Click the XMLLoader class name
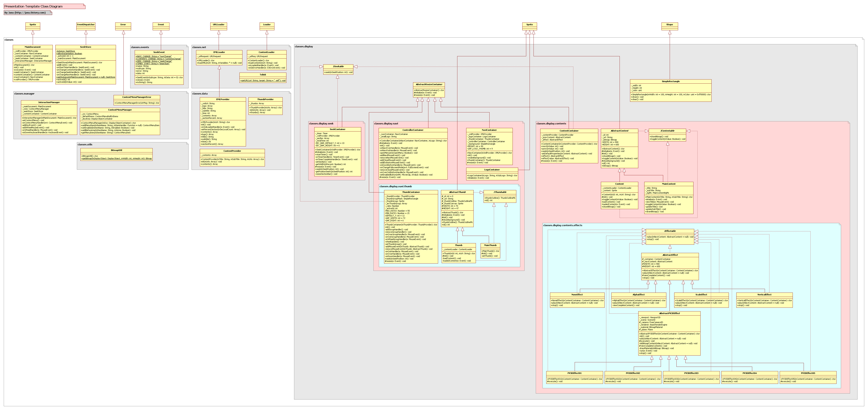Image resolution: width=868 pixels, height=410 pixels. pyautogui.click(x=219, y=52)
